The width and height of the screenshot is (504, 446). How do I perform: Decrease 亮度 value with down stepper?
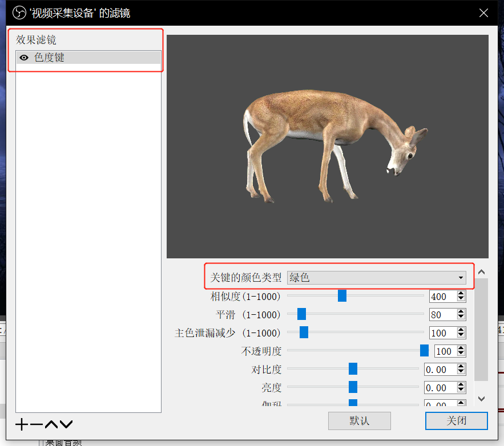(x=461, y=391)
